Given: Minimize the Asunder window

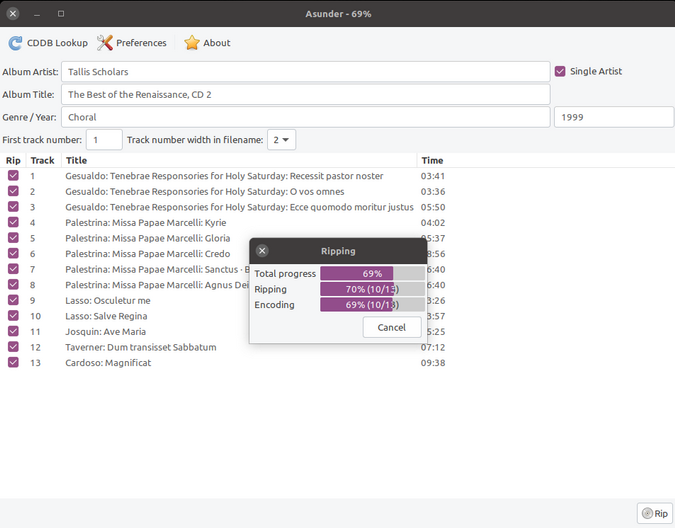Looking at the screenshot, I should [x=37, y=13].
